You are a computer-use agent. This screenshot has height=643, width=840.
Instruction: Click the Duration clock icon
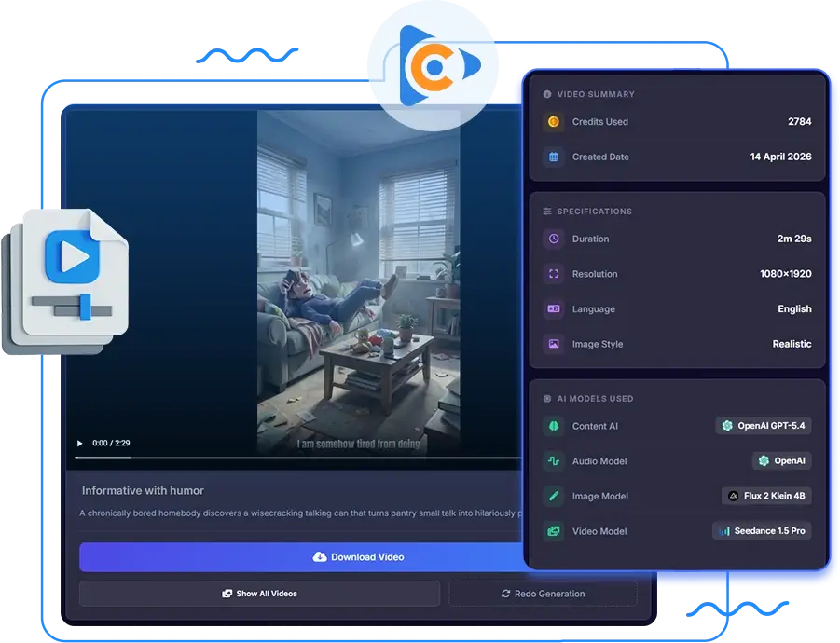(554, 239)
